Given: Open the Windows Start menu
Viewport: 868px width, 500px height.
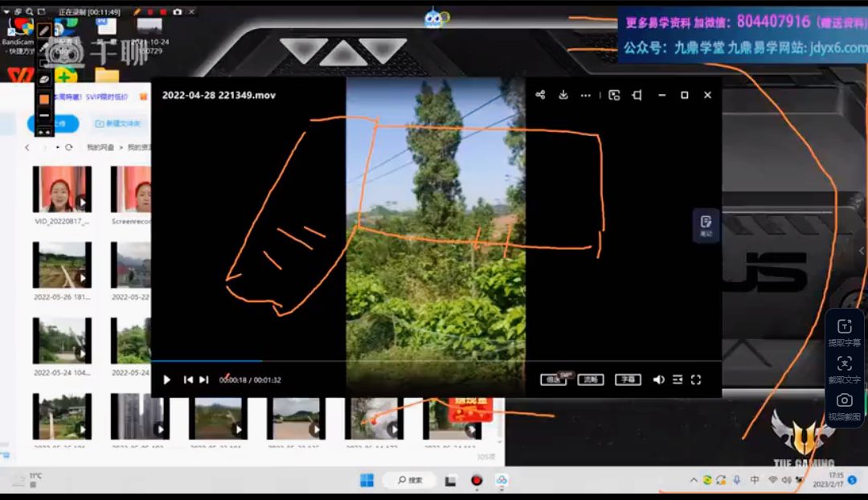Looking at the screenshot, I should point(366,481).
